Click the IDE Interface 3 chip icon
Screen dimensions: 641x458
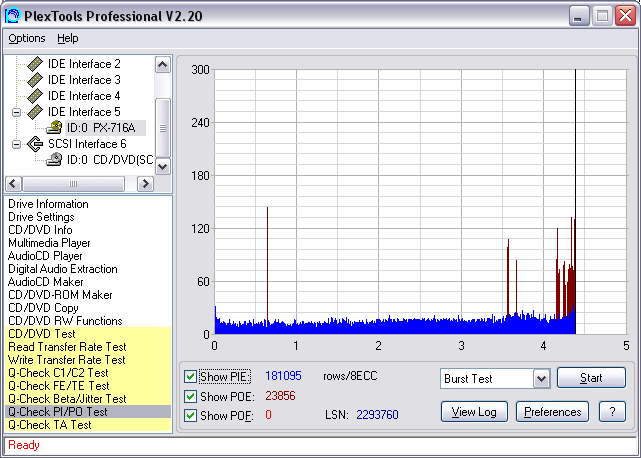[35, 80]
